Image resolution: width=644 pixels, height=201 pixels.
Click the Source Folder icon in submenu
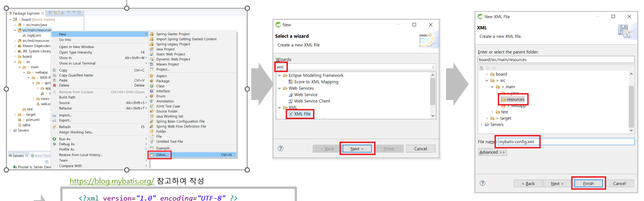click(x=152, y=111)
